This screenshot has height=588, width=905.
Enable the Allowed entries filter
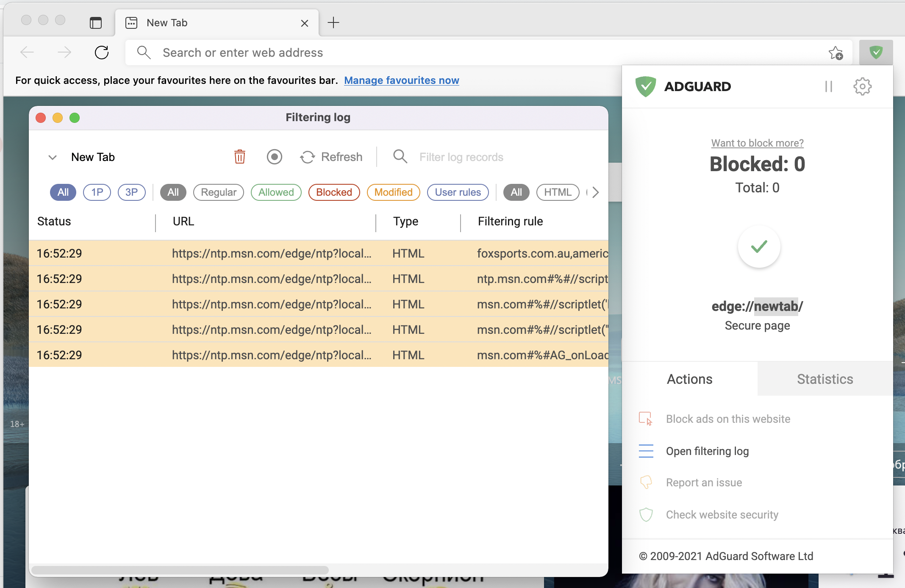pyautogui.click(x=276, y=192)
